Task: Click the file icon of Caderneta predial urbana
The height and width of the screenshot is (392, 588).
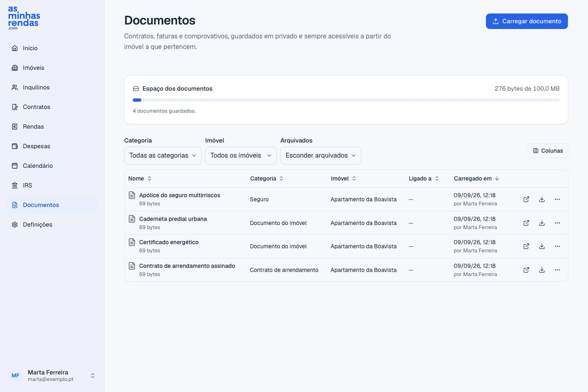Action: [x=132, y=219]
